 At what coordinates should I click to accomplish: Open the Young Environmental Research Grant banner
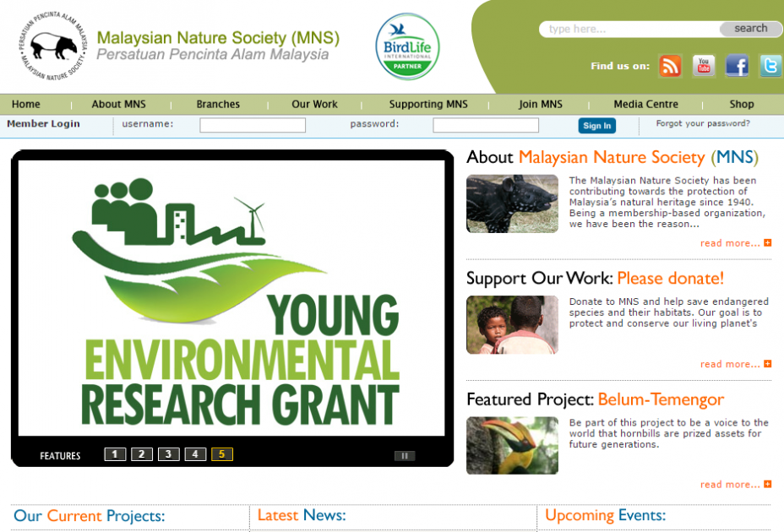(231, 298)
